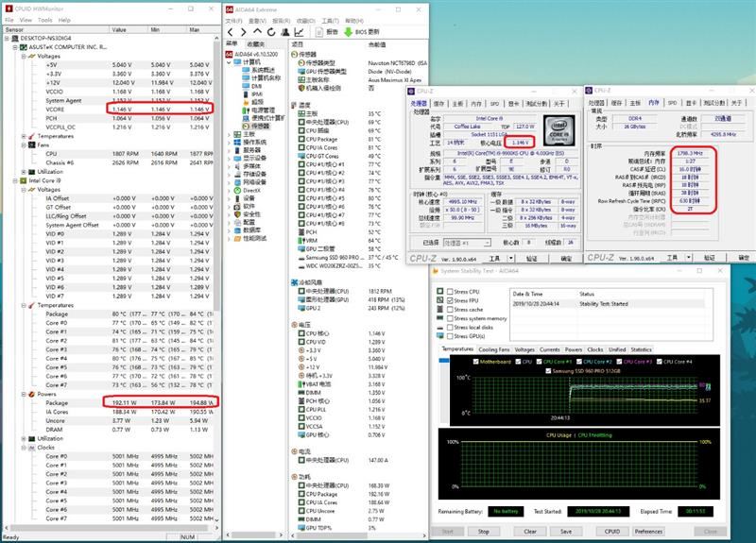Click AIDA64 tree horizontal scrollbar
The image size is (756, 543).
(254, 535)
